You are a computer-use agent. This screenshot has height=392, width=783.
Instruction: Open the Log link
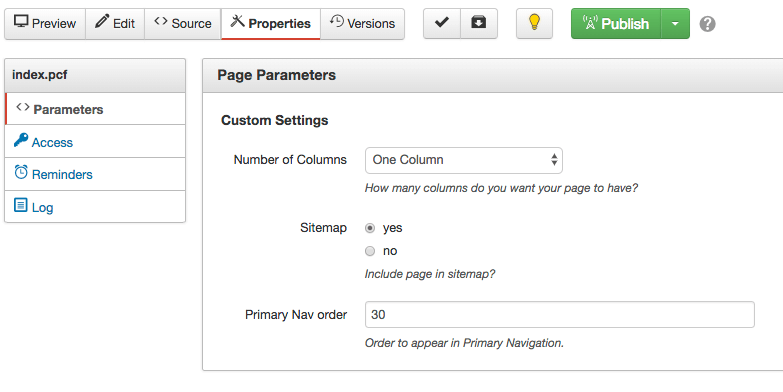click(x=42, y=207)
